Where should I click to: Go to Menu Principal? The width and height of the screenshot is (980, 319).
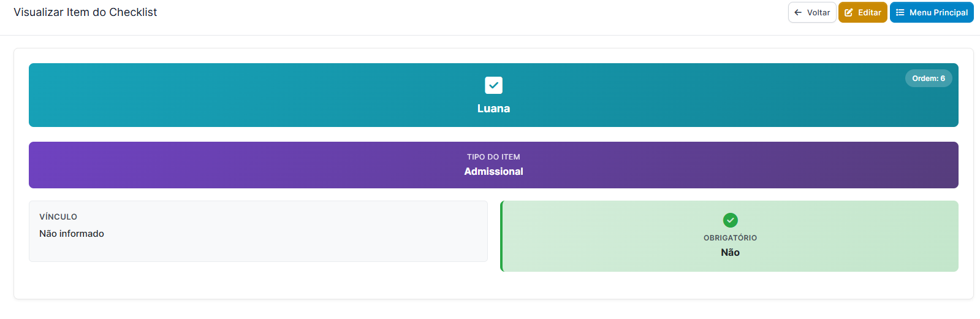tap(932, 12)
